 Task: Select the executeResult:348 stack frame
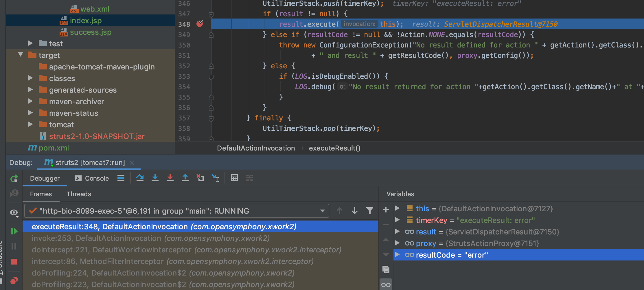pos(200,226)
